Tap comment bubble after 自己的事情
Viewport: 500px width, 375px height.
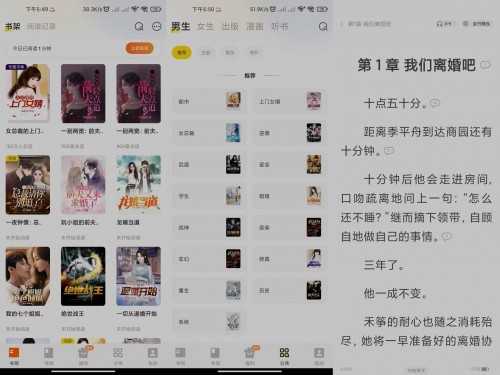[x=446, y=236]
